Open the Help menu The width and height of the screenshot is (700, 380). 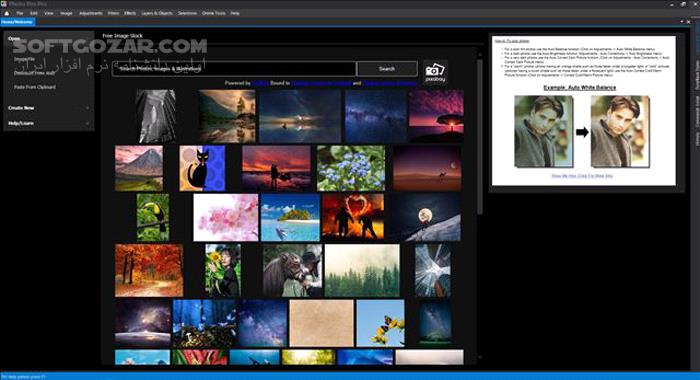235,13
